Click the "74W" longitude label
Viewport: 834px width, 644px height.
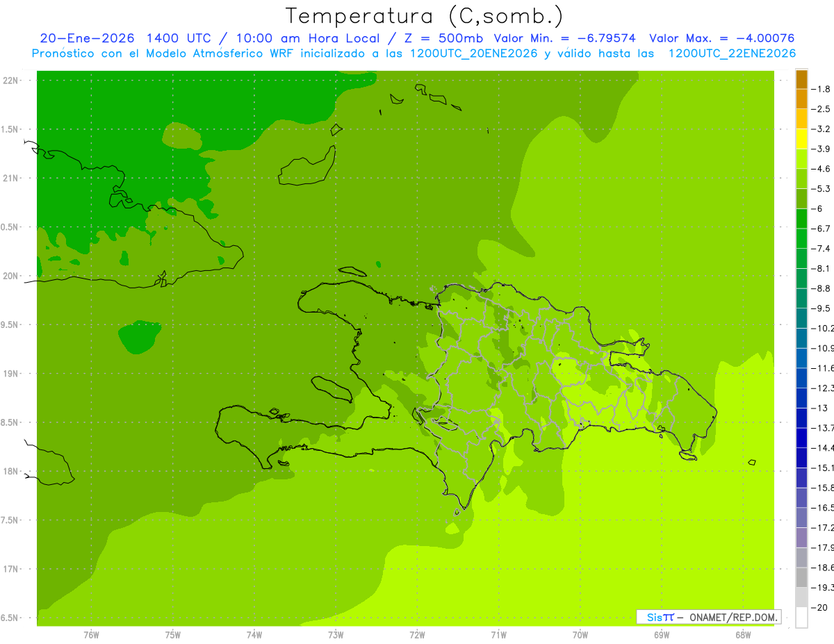coord(254,634)
